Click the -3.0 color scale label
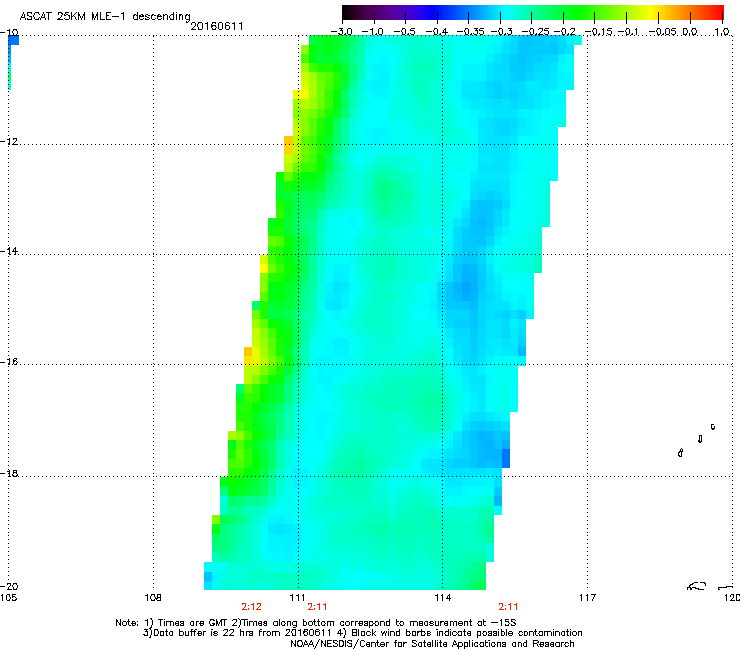The image size is (740, 650). 341,32
